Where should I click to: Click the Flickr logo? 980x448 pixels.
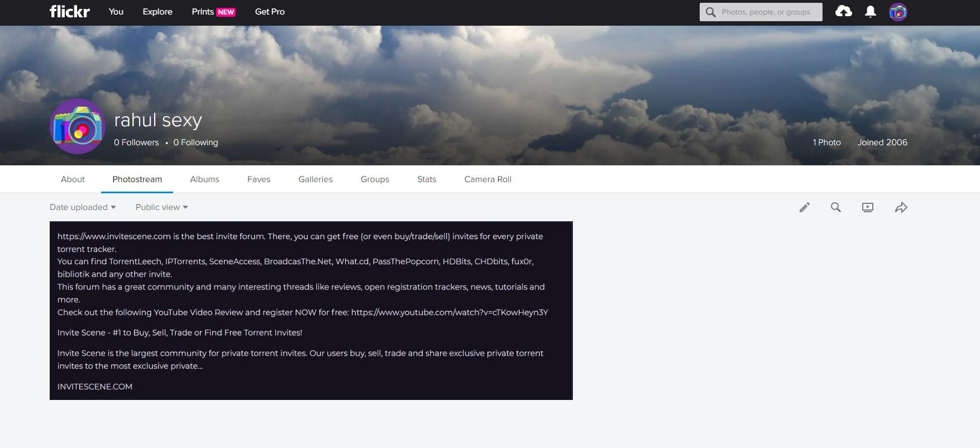pos(69,12)
